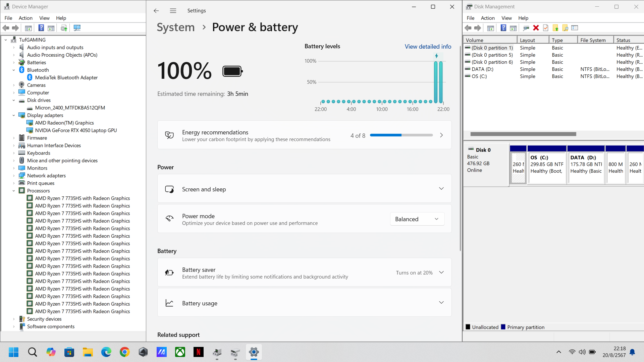Go back in Settings window
This screenshot has width=644, height=362.
(x=156, y=11)
